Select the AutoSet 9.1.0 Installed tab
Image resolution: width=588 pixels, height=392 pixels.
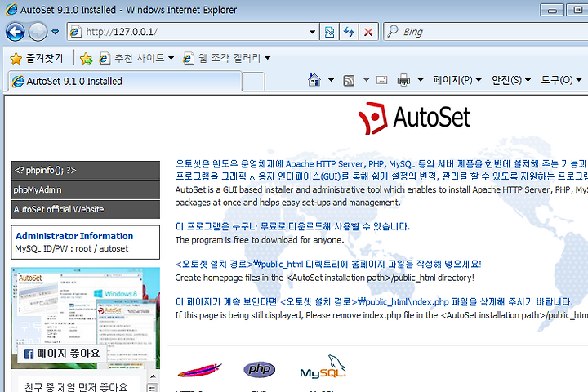tap(124, 81)
